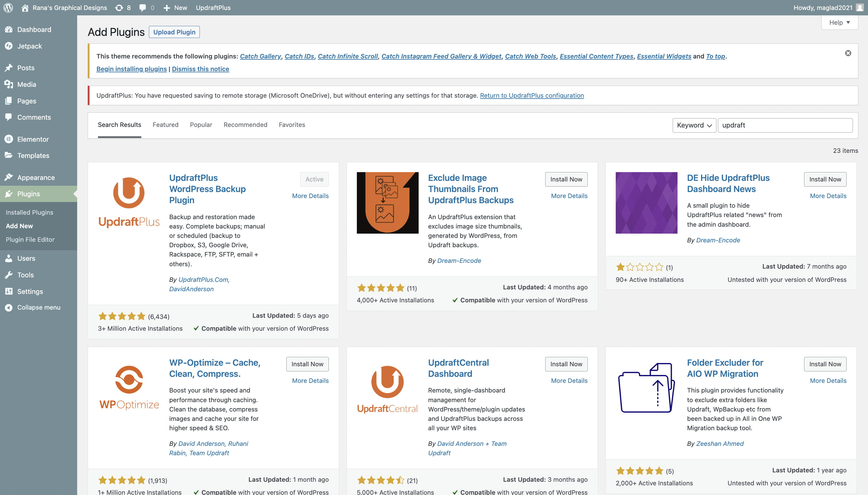The image size is (868, 495).
Task: Open the Catch Gallery recommended plugin link
Action: click(260, 56)
